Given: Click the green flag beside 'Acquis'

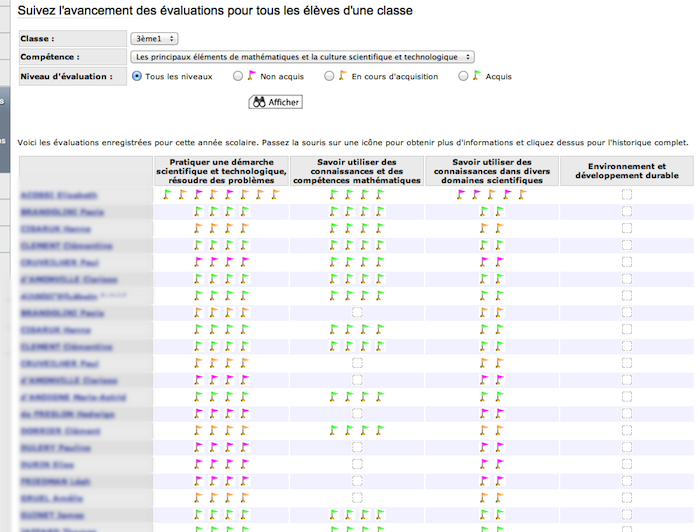Looking at the screenshot, I should [x=477, y=75].
